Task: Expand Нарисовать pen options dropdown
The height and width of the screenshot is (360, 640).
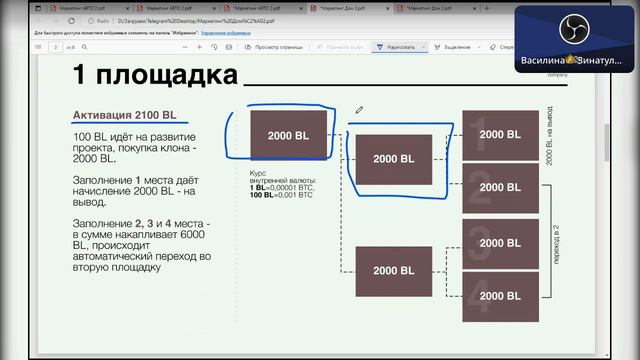Action: 423,47
